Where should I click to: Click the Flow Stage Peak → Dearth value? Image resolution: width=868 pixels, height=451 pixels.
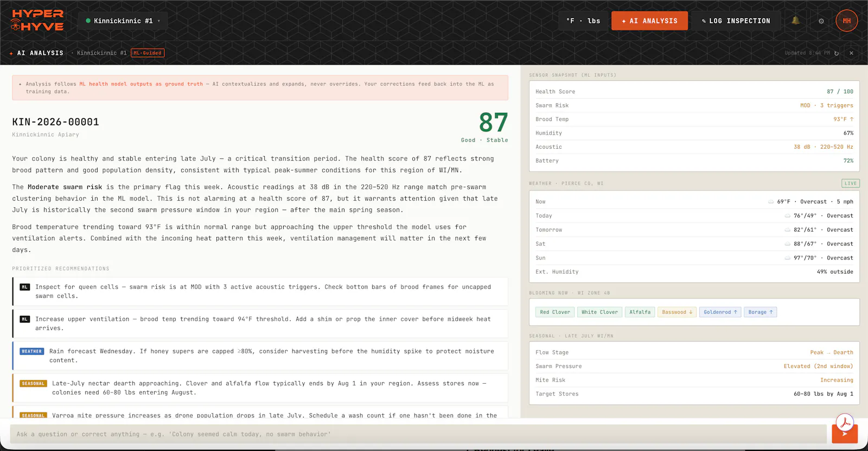pyautogui.click(x=832, y=352)
